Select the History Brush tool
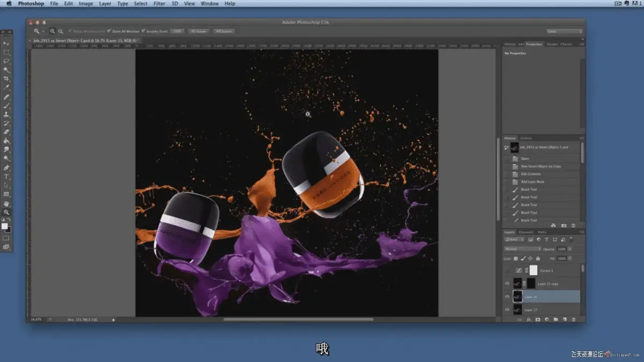This screenshot has width=644, height=362. click(6, 123)
